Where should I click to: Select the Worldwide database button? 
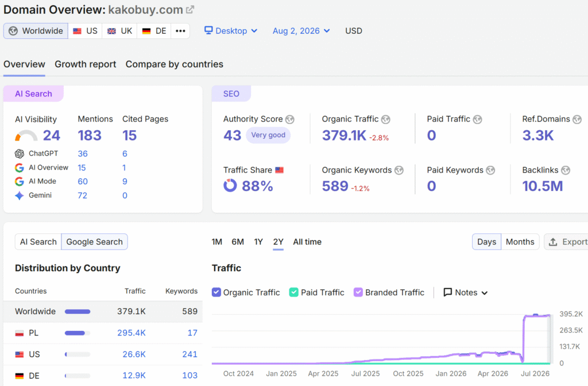point(36,31)
